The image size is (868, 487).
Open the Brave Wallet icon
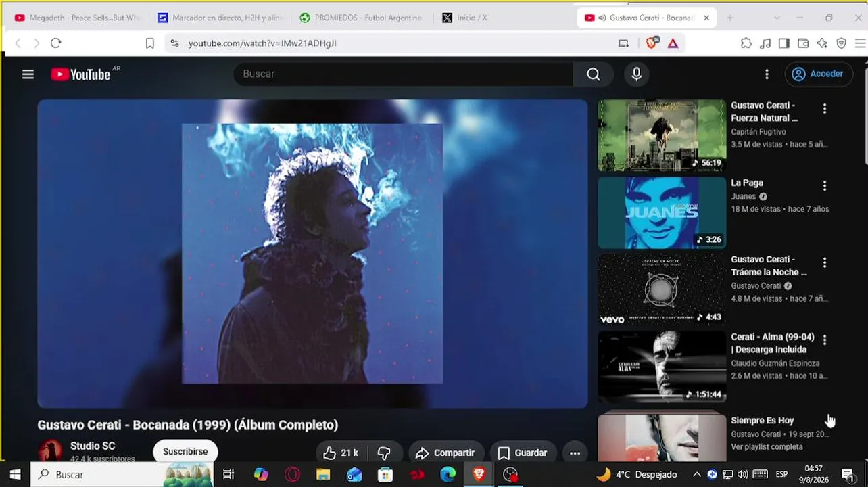803,43
